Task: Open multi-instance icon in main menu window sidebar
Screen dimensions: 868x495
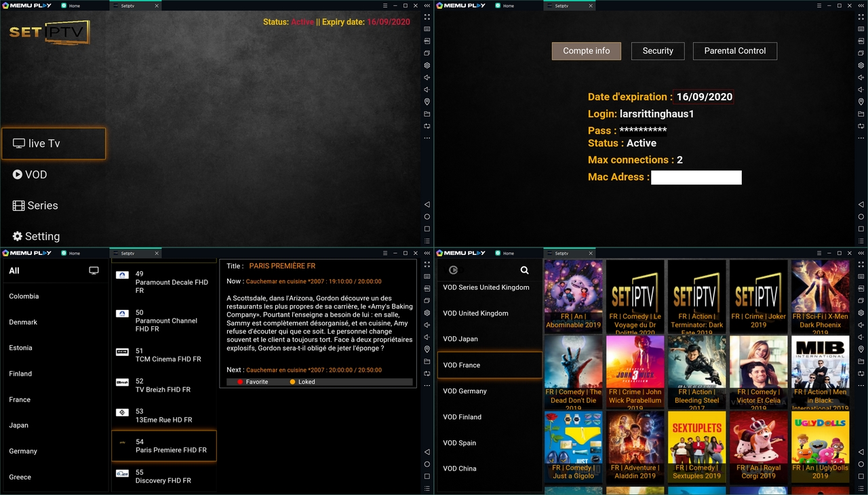Action: click(x=427, y=54)
